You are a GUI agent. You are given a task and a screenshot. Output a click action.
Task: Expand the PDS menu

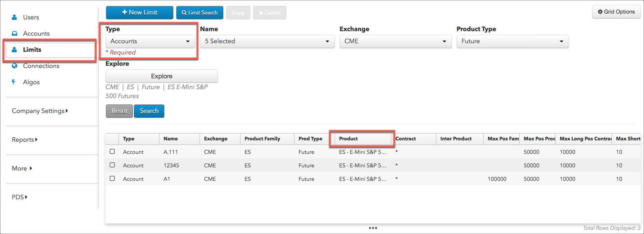[x=20, y=197]
